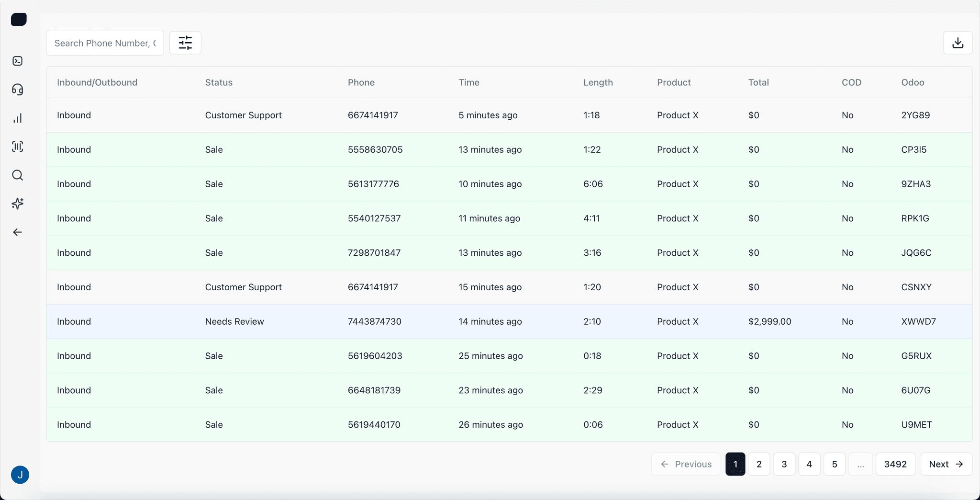Open the sparkles AI sidebar icon

click(x=18, y=204)
